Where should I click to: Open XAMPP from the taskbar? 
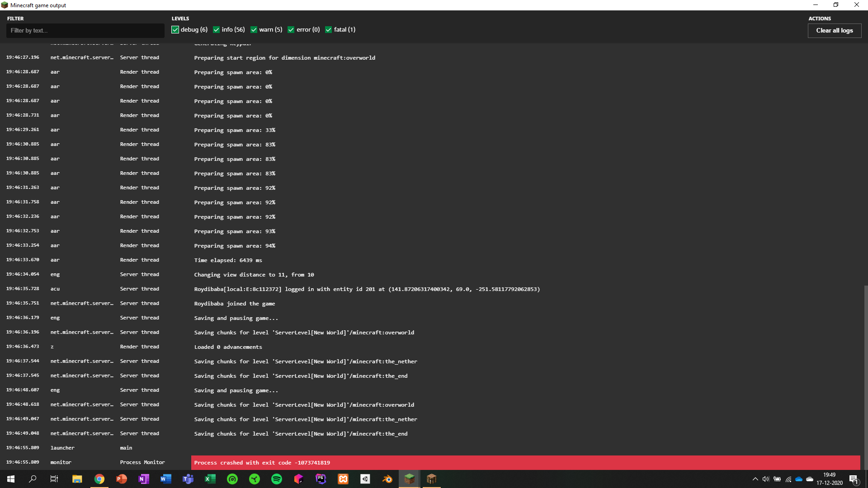pyautogui.click(x=343, y=479)
